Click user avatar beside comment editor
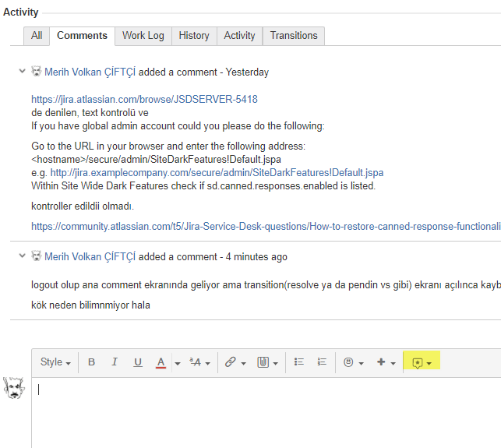 click(14, 388)
